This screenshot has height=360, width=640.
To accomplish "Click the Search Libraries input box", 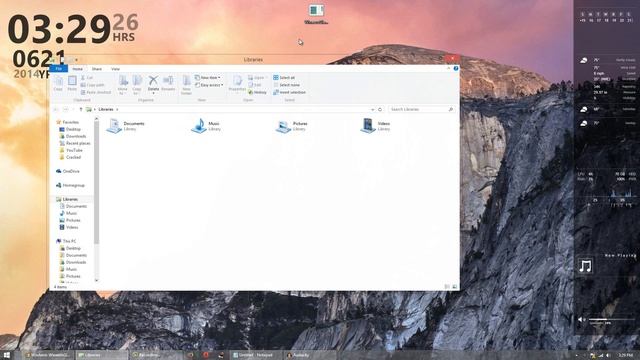I will point(421,109).
